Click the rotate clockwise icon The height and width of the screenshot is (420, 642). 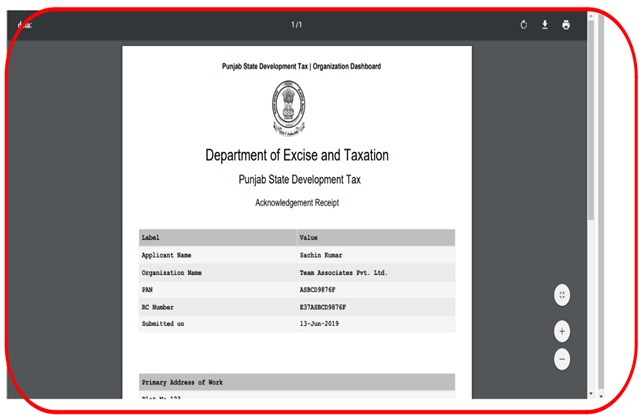(x=524, y=25)
